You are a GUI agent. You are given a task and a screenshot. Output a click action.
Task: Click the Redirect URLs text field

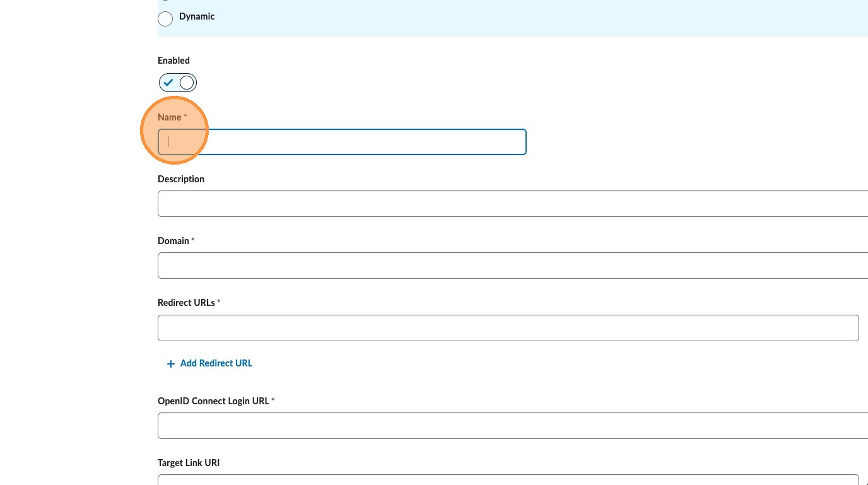click(508, 328)
